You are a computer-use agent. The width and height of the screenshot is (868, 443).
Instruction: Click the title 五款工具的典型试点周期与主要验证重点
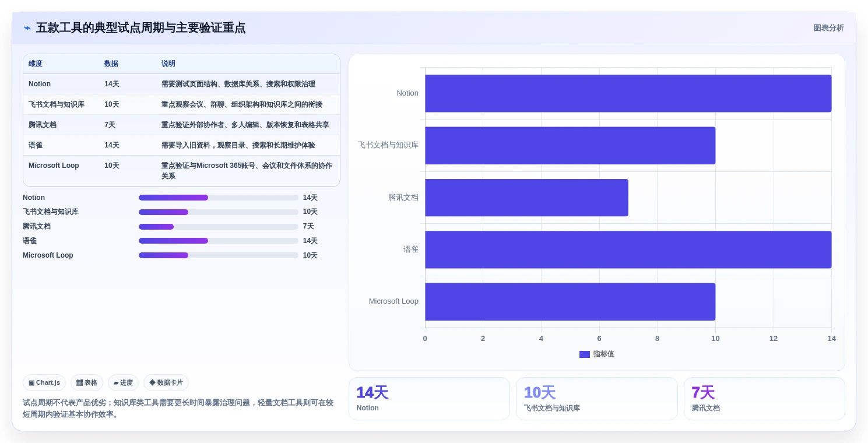[x=140, y=28]
